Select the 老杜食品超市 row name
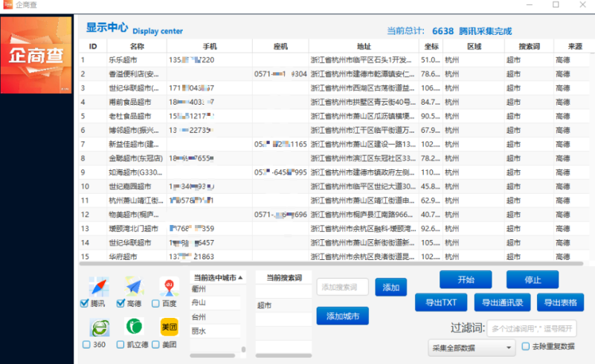The width and height of the screenshot is (595, 364). (x=130, y=116)
